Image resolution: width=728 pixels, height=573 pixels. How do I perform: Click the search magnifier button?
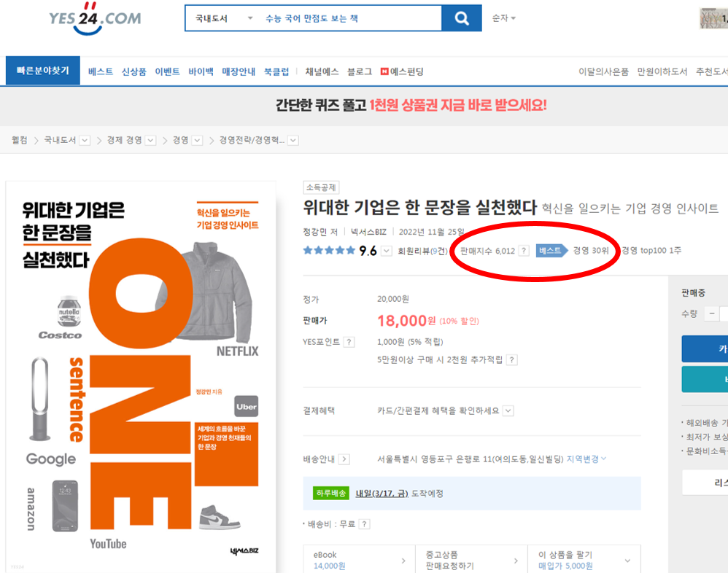point(462,18)
